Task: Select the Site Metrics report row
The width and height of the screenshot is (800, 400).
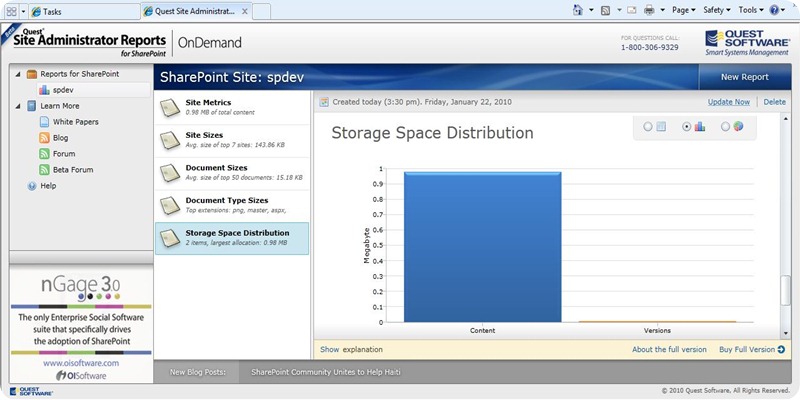Action: click(232, 107)
